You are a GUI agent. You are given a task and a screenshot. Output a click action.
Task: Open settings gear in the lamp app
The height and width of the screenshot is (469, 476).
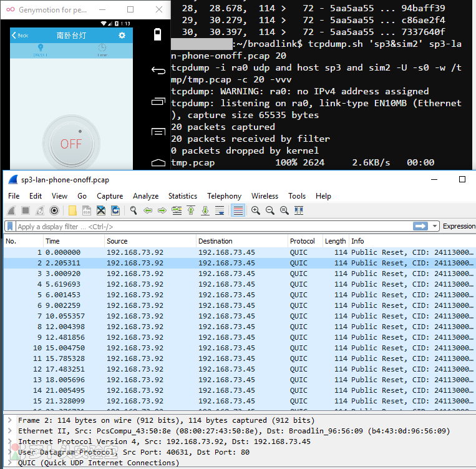coord(122,35)
